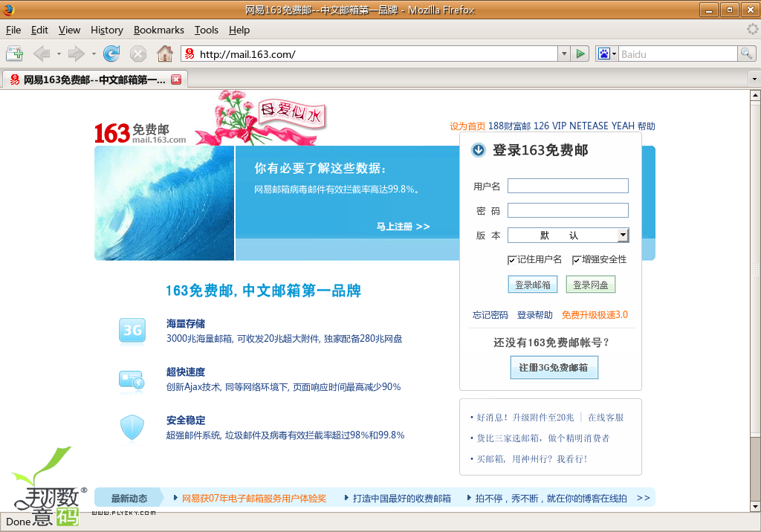Click the >> more news arrow
Screen dimensions: 761x532
643,498
